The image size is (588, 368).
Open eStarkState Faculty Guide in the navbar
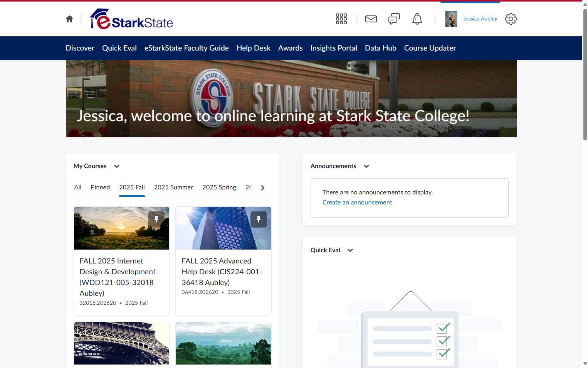(186, 48)
